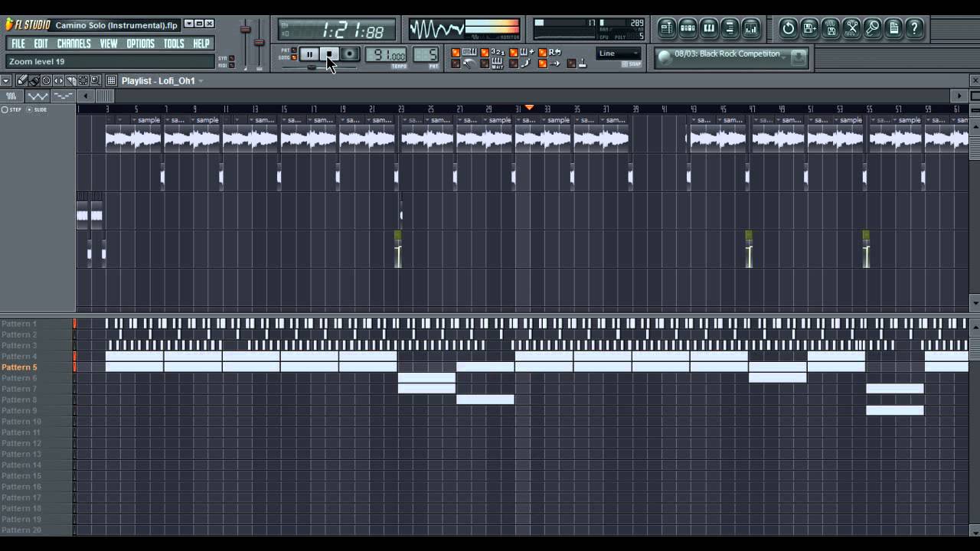980x551 pixels.
Task: Start one-click recording microphone icon
Action: click(872, 28)
